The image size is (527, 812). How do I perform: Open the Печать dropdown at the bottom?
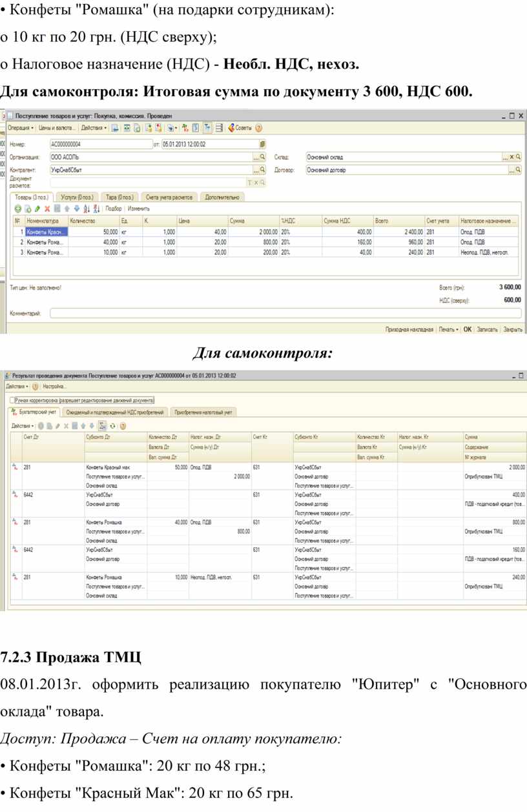coord(448,329)
